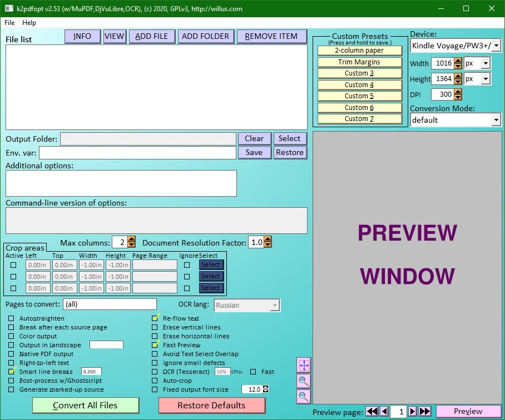This screenshot has width=505, height=420.
Task: Adjust the DPI spinner arrows
Action: [x=458, y=94]
